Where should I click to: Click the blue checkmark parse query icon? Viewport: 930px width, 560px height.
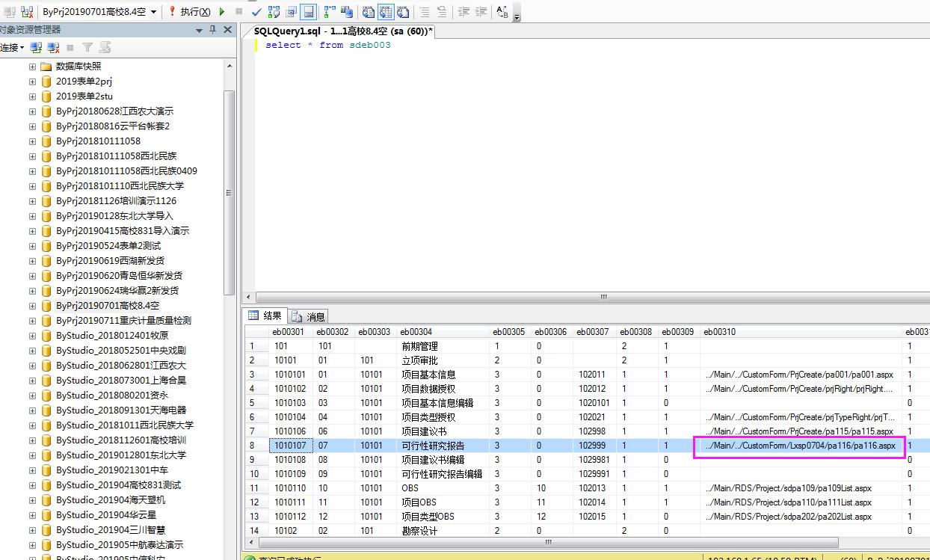[x=256, y=12]
